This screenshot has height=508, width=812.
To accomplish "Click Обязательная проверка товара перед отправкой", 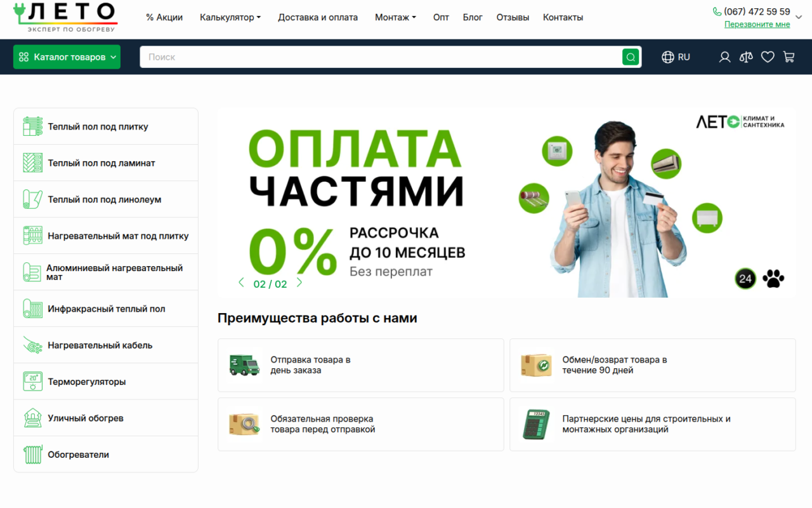I will pos(323,424).
